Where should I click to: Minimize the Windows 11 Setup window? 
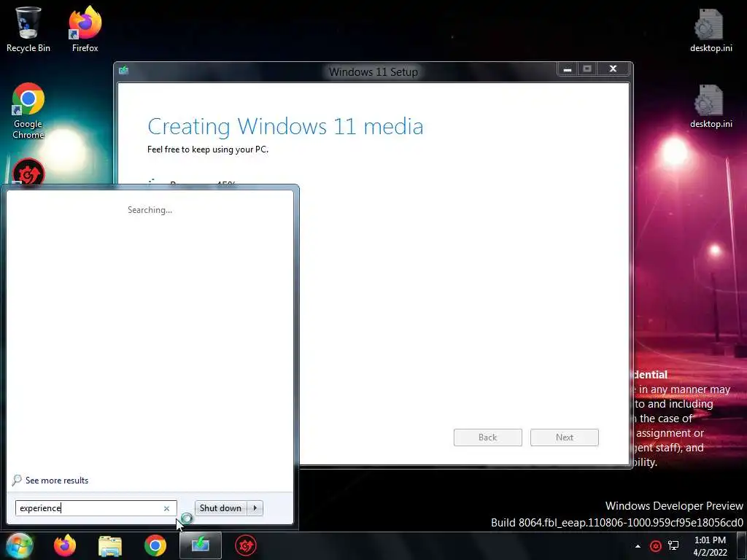(568, 69)
